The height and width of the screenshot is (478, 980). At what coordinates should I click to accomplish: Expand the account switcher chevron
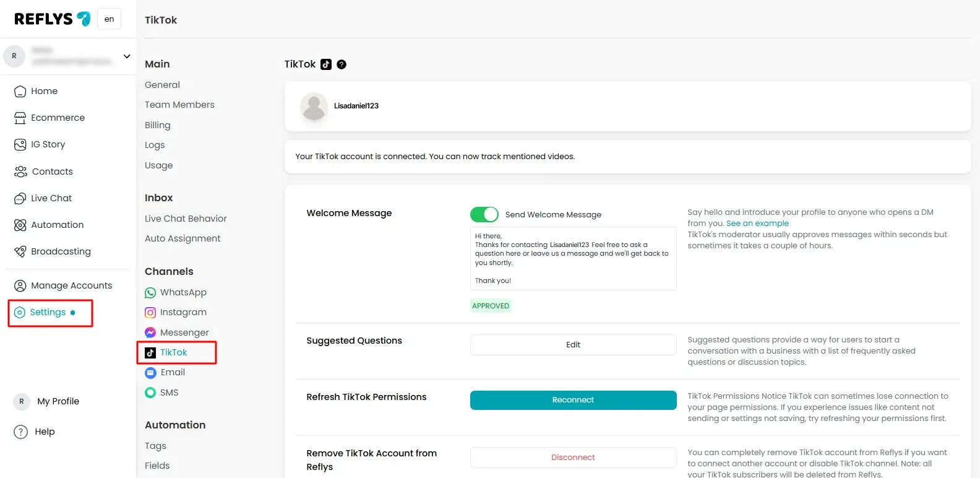pos(127,56)
